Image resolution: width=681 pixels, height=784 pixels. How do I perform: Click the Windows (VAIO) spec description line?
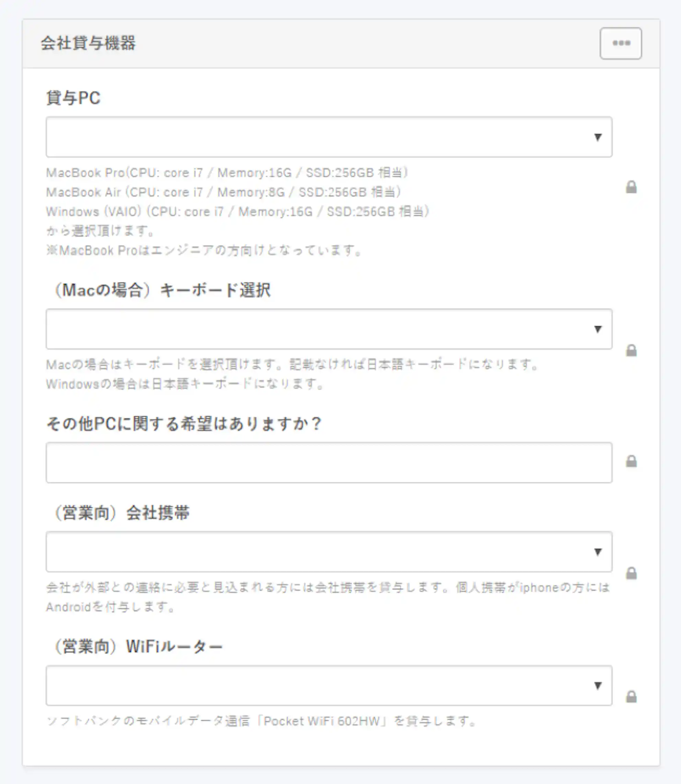238,211
